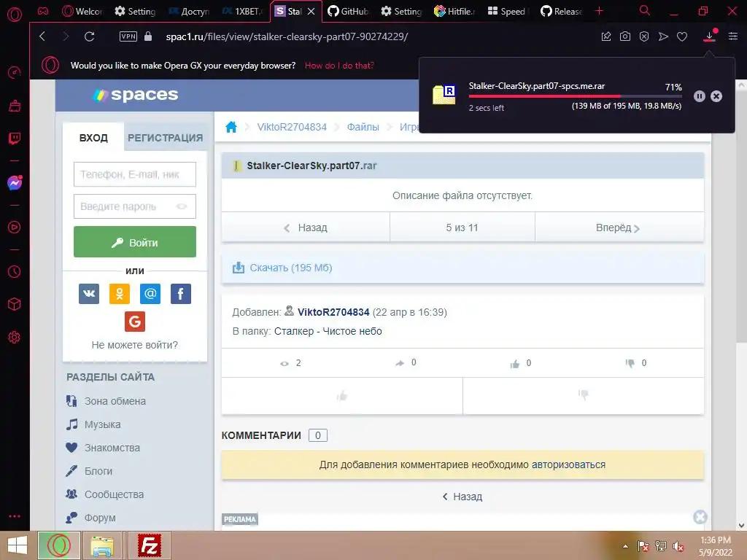Open the sidebar three-dots menu
Viewport: 747px width, 560px height.
pyautogui.click(x=15, y=516)
